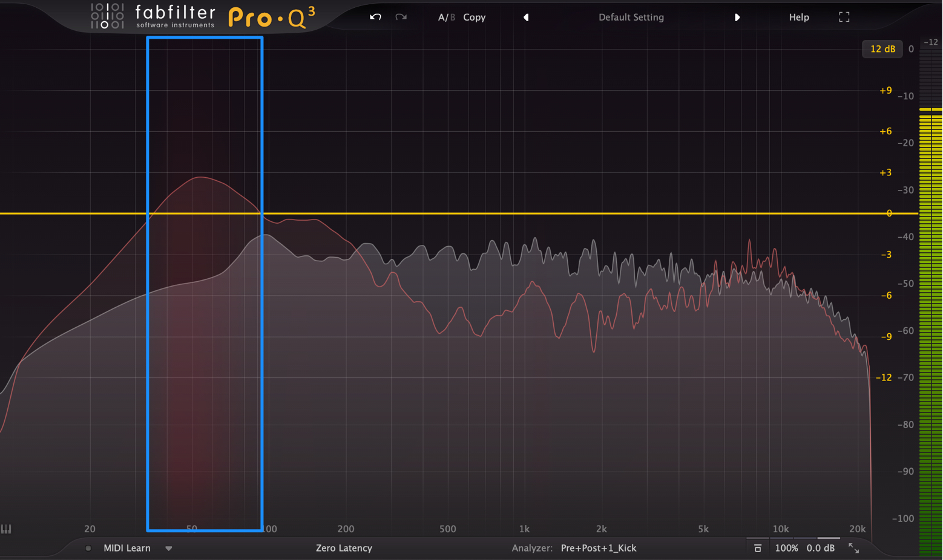Click the grey -100 meter scale label
943x560 pixels.
pyautogui.click(x=903, y=518)
